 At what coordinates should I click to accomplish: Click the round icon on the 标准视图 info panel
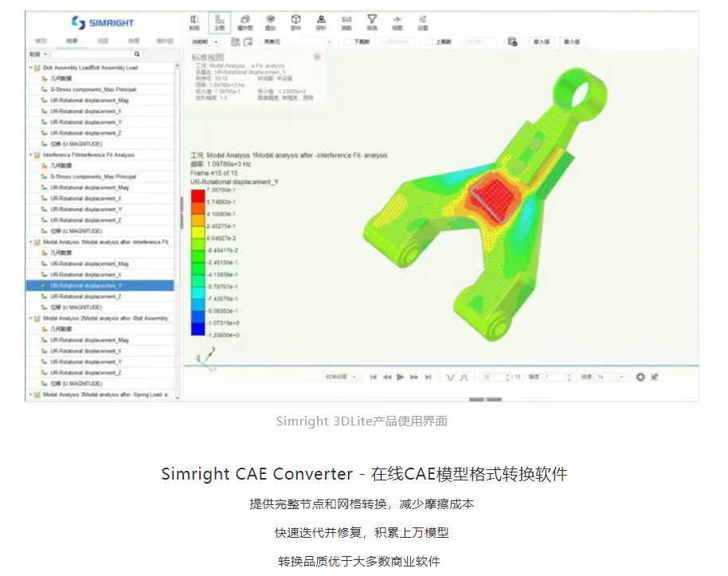[x=317, y=57]
